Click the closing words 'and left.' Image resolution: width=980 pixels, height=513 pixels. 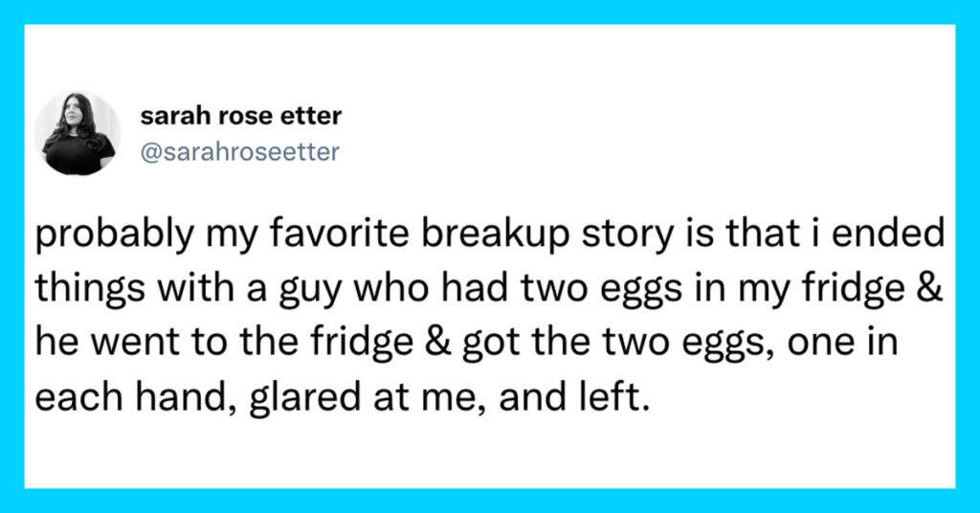[x=570, y=397]
